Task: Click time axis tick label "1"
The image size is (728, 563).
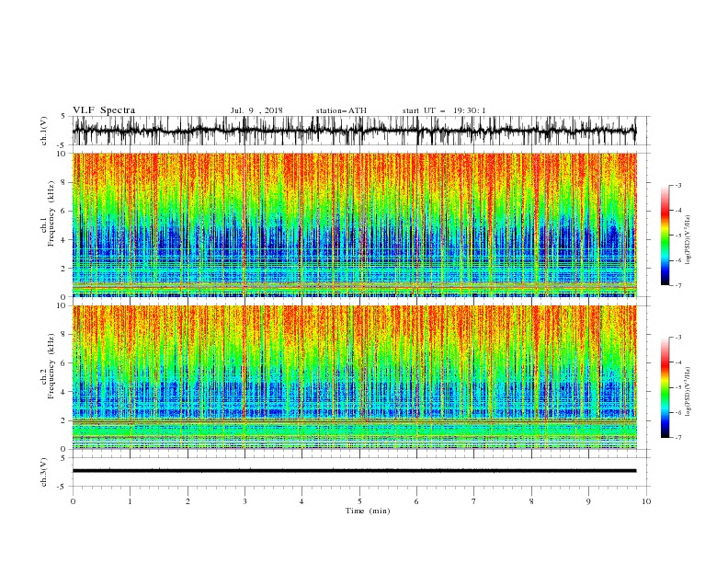Action: [x=131, y=501]
